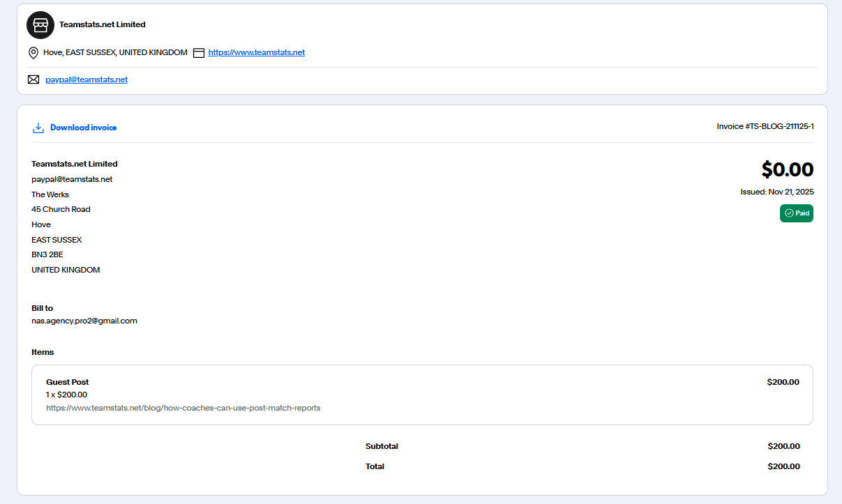Click the Guest Post $200.00 line price
Screen dimensions: 842x504
point(783,382)
